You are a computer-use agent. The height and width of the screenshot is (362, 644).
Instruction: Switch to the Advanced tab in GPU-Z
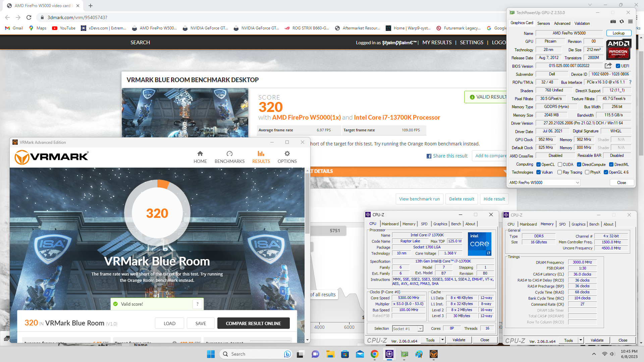point(562,23)
